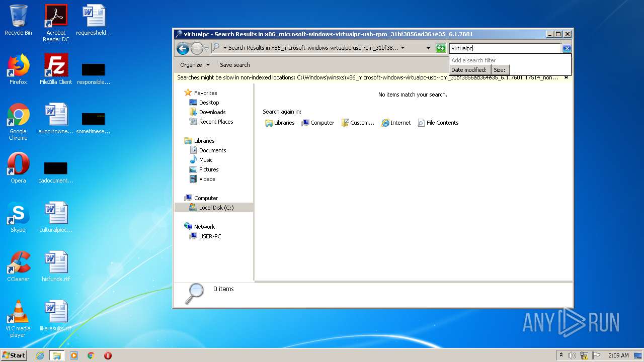Screen dimensions: 644x362
Task: Search again on the Internet
Action: click(x=396, y=123)
